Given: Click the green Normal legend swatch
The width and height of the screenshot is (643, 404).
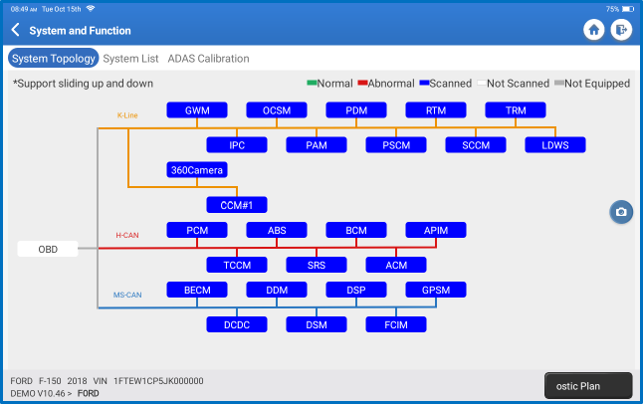Looking at the screenshot, I should click(310, 84).
